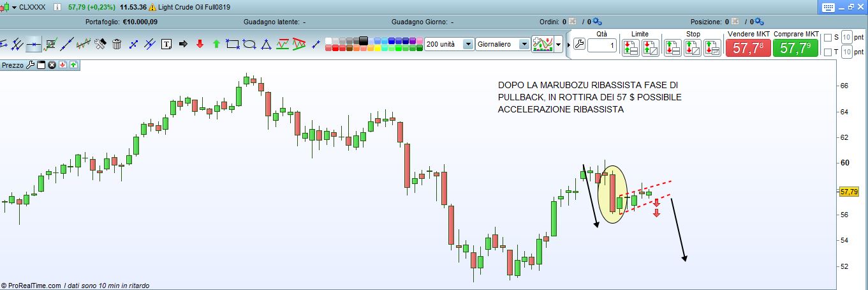The height and width of the screenshot is (290, 868).
Task: Click Comprare MKT buy button 57,79
Action: [795, 48]
